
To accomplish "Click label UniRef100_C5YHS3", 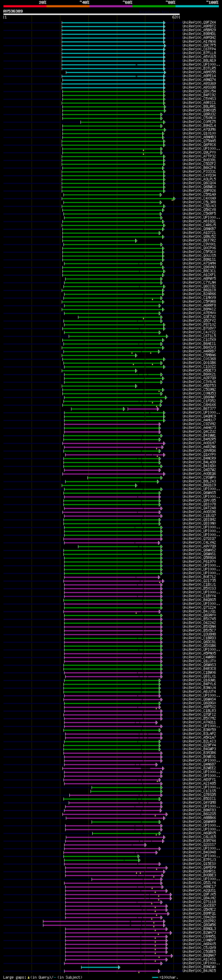I will (199, 99).
